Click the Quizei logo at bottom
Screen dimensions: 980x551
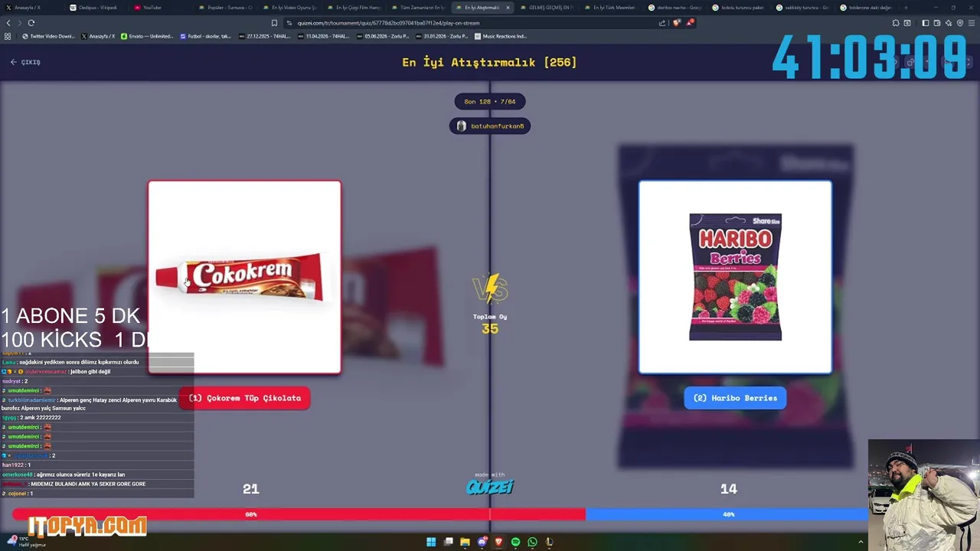490,486
